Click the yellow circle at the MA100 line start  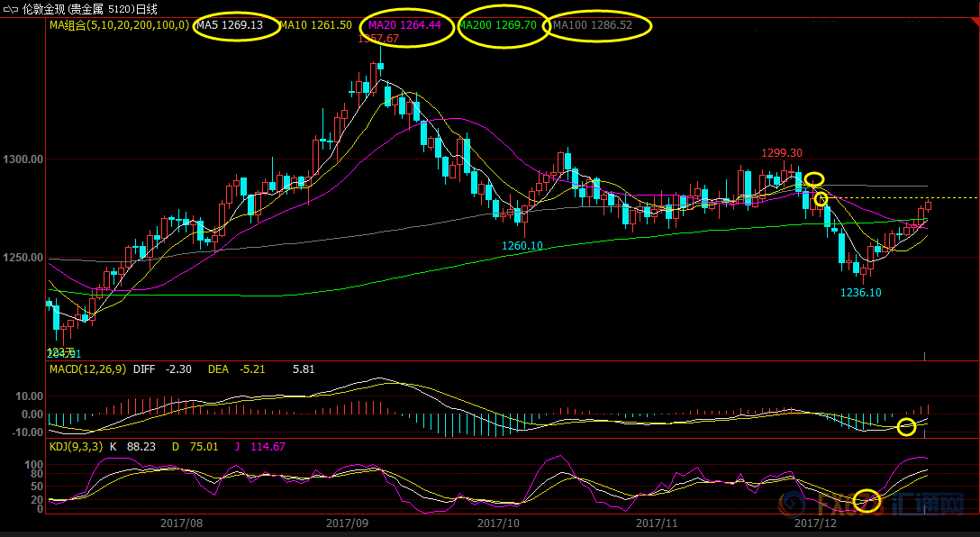(813, 179)
